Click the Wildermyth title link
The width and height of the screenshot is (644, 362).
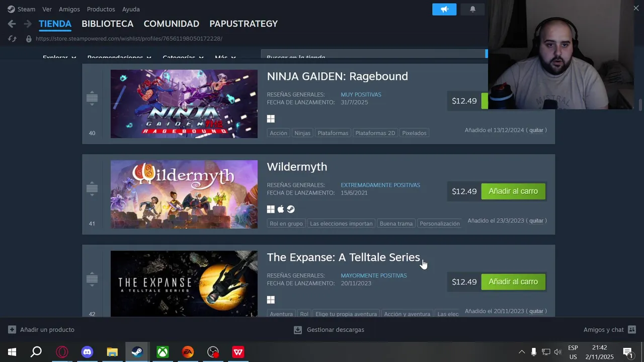click(x=297, y=167)
